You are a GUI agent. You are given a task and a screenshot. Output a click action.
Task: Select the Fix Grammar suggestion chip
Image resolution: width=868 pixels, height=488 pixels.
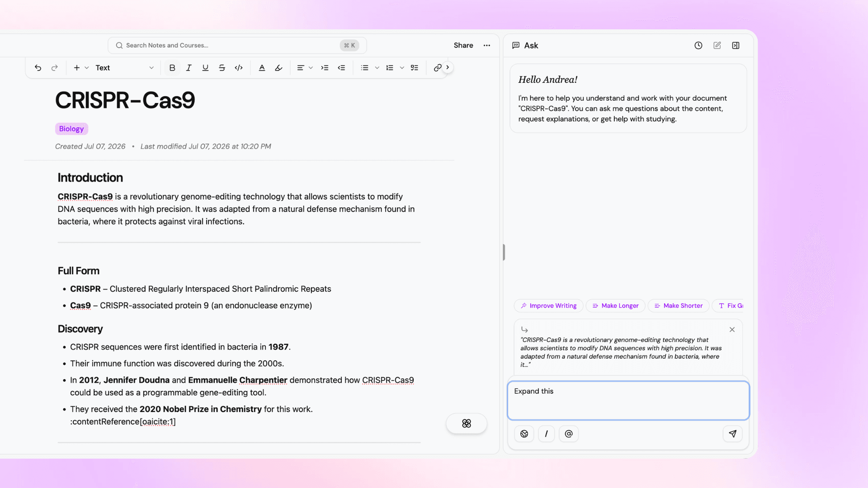729,306
